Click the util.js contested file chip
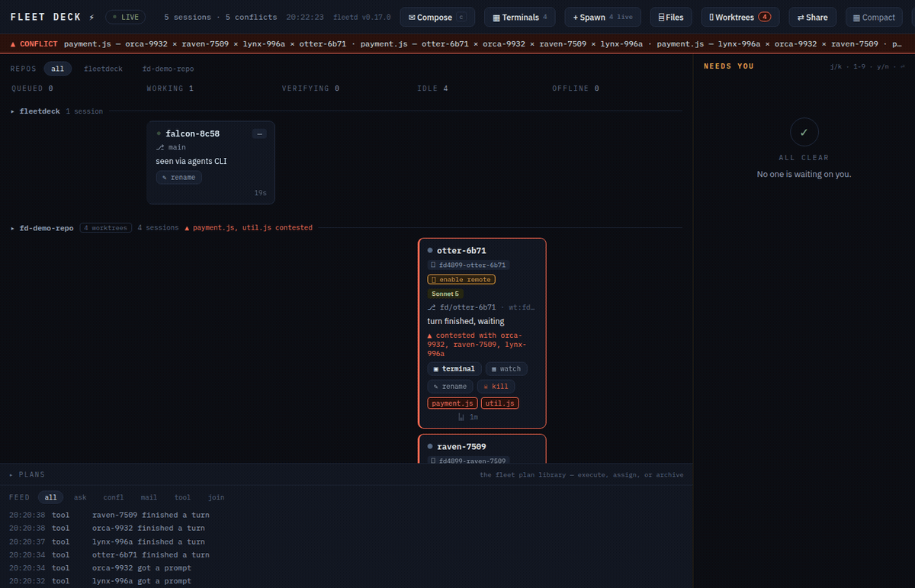The width and height of the screenshot is (915, 588). point(500,403)
